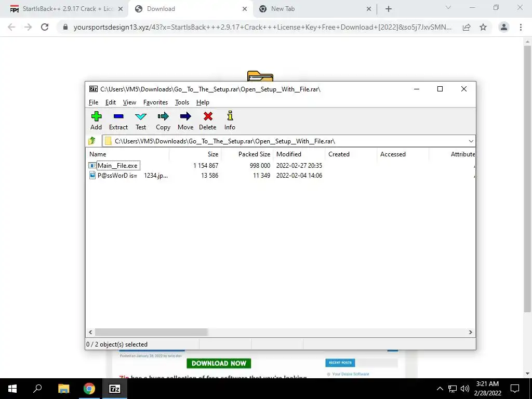Open File Explorer from the taskbar
Viewport: 532px width, 399px height.
tap(63, 389)
